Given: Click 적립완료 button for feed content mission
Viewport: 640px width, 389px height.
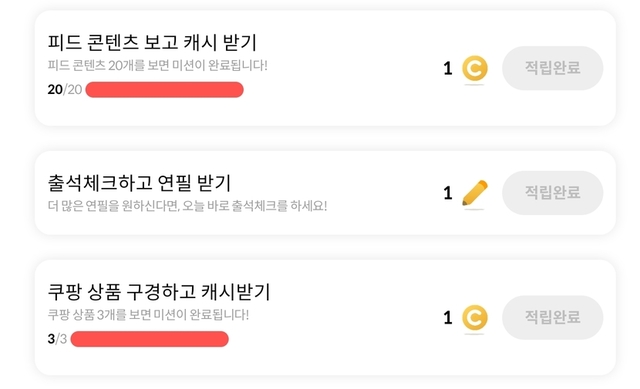Looking at the screenshot, I should click(552, 68).
